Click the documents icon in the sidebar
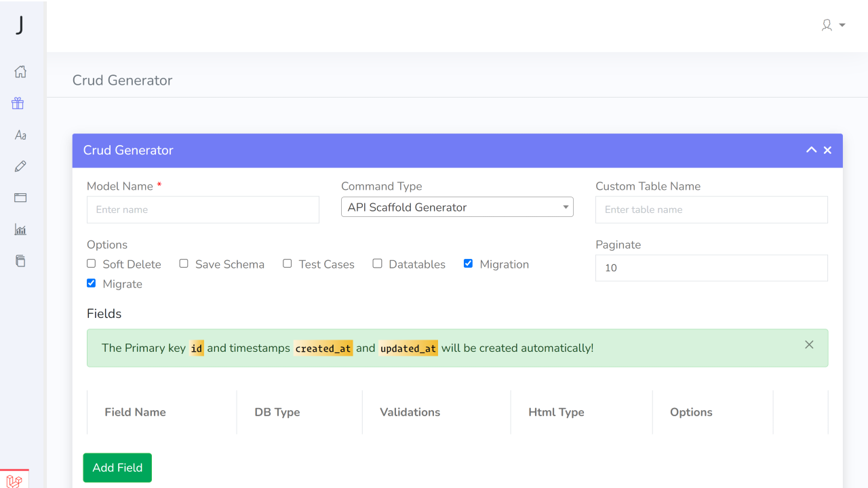Viewport: 868px width, 488px height. [x=20, y=260]
